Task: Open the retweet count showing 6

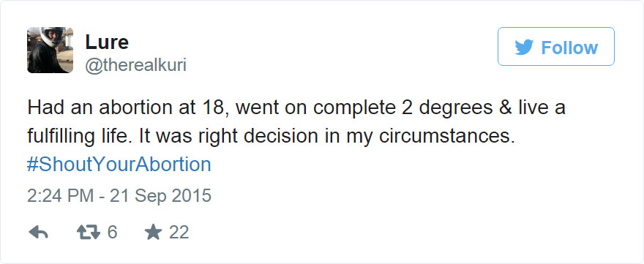Action: (112, 233)
